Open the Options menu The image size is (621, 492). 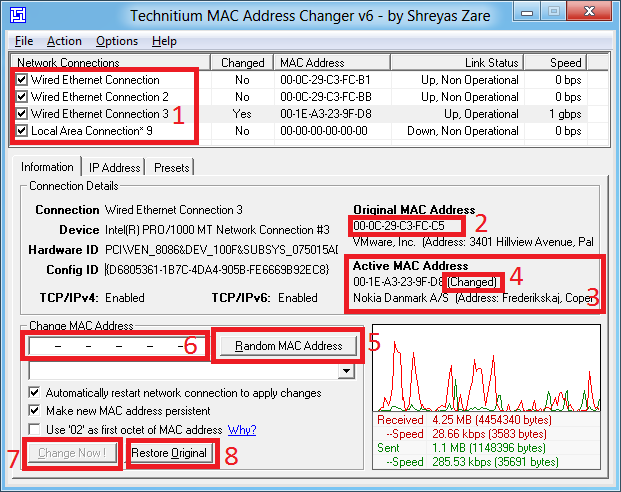(x=117, y=41)
